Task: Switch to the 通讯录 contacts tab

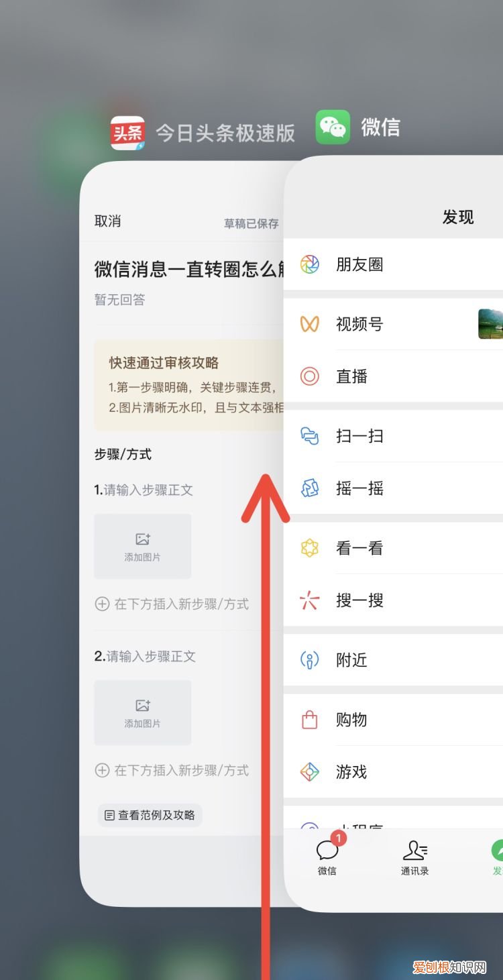Action: pyautogui.click(x=414, y=857)
